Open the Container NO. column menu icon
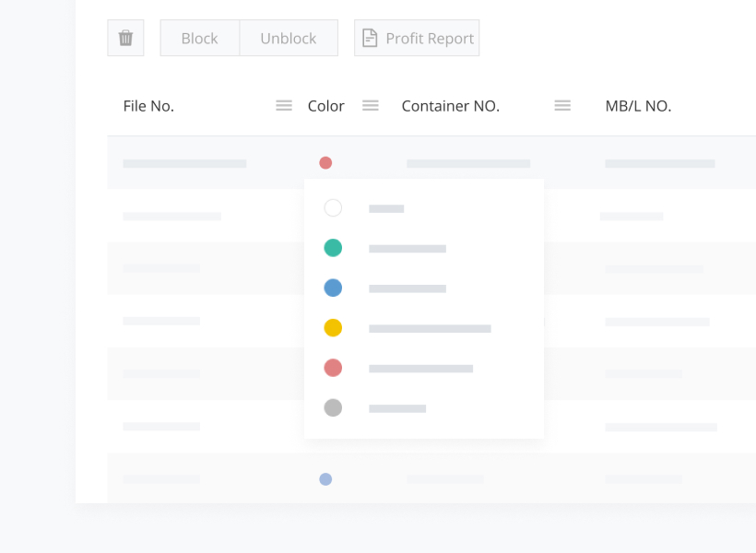The height and width of the screenshot is (553, 756). [562, 106]
